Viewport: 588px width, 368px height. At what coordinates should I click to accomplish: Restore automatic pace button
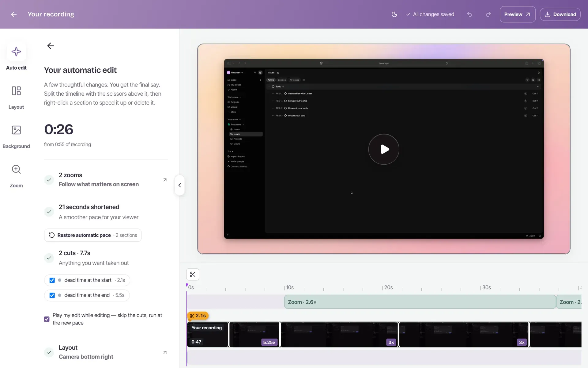coord(93,235)
